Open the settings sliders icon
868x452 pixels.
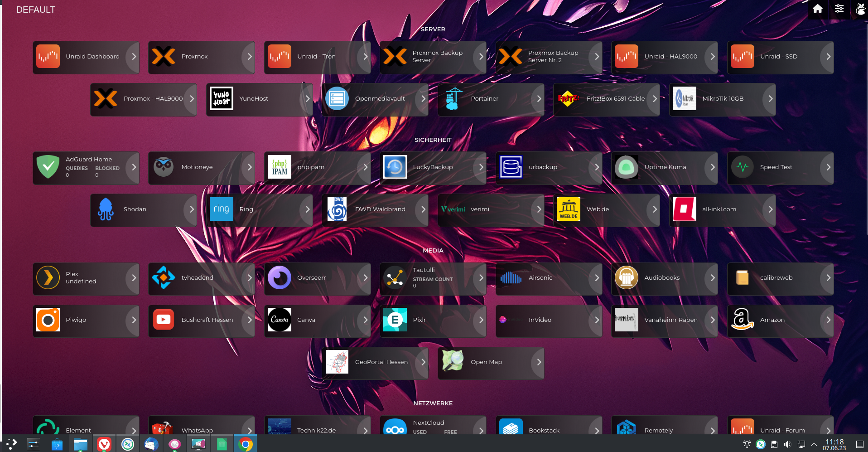point(839,9)
